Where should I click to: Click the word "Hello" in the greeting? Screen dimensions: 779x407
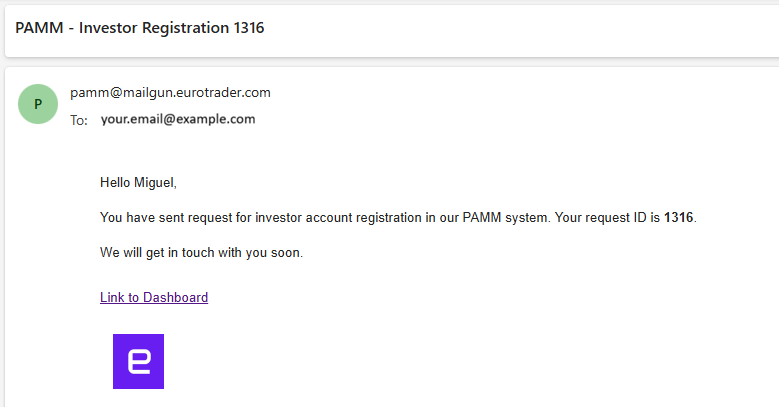click(117, 182)
